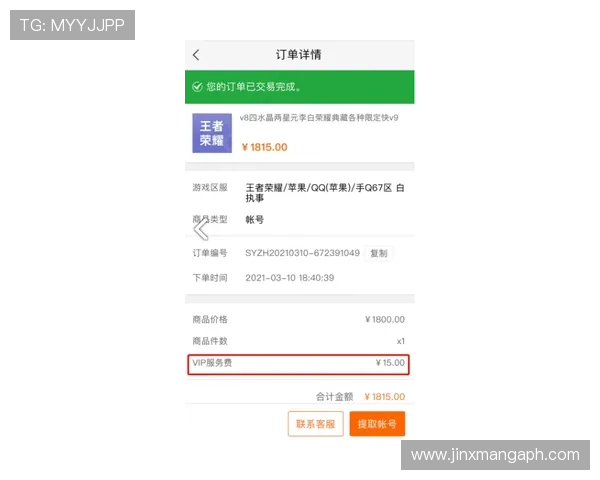Go back using header back arrow

pos(196,55)
